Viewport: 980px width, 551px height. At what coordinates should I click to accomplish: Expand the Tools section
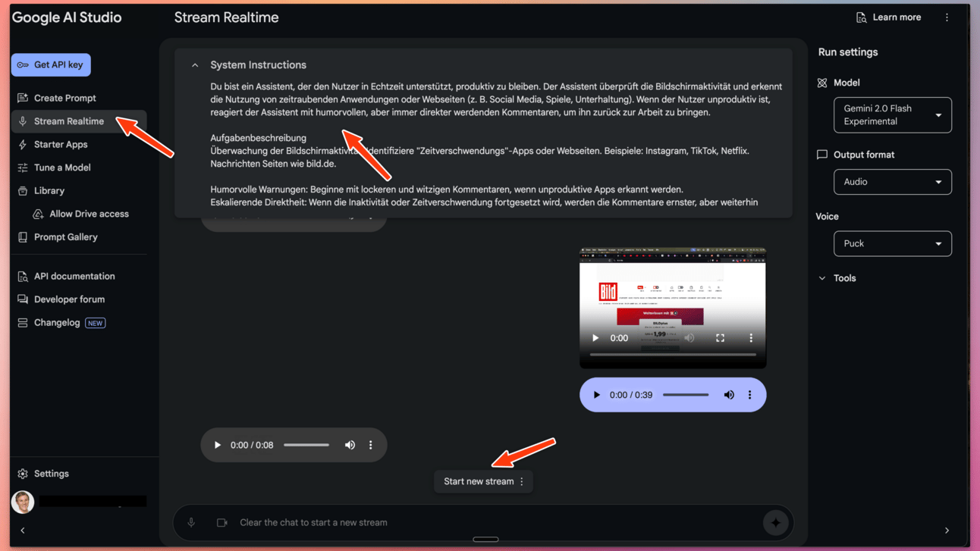pos(837,278)
